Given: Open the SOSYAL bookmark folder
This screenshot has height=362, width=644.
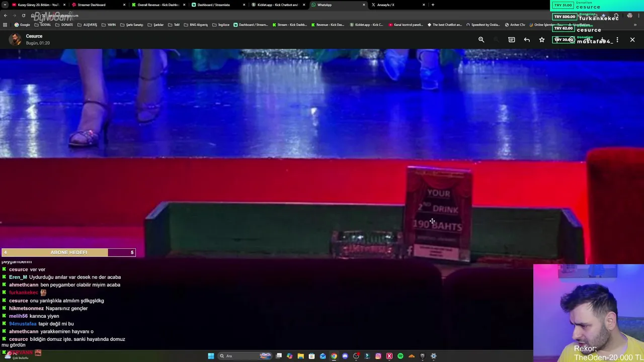Looking at the screenshot, I should point(43,25).
